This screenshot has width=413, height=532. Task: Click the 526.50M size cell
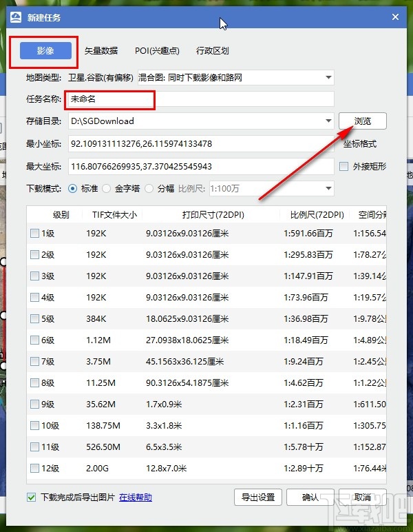(103, 447)
